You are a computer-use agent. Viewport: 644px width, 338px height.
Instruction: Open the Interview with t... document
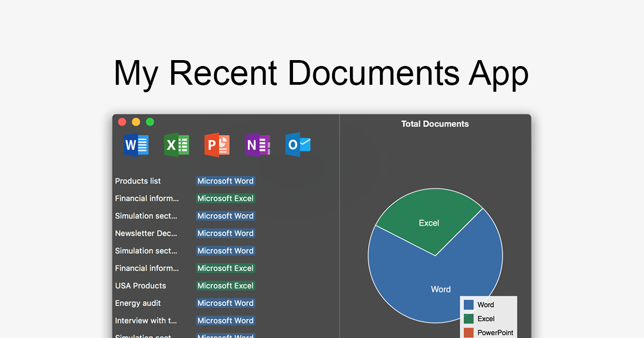click(x=146, y=321)
